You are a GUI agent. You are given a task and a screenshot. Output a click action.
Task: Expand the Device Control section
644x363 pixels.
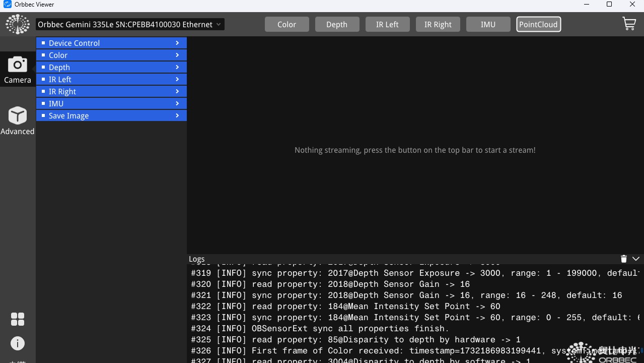click(111, 43)
